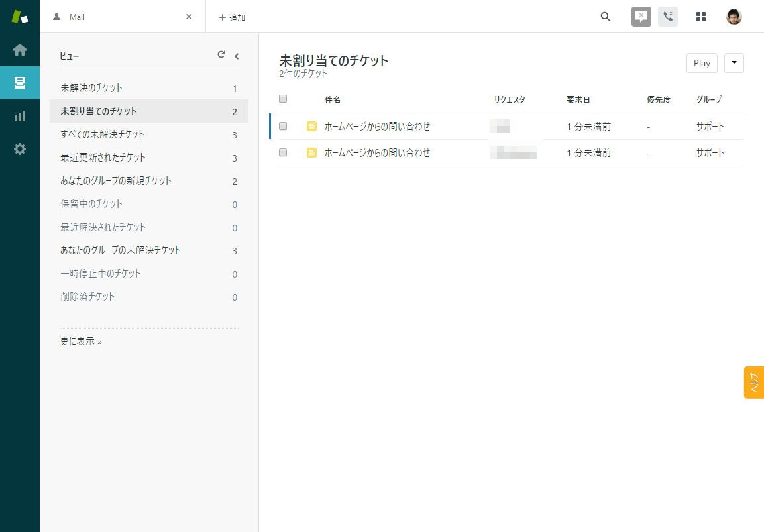Check the second ticket's checkbox
Viewport: 764px width, 532px height.
[x=283, y=152]
